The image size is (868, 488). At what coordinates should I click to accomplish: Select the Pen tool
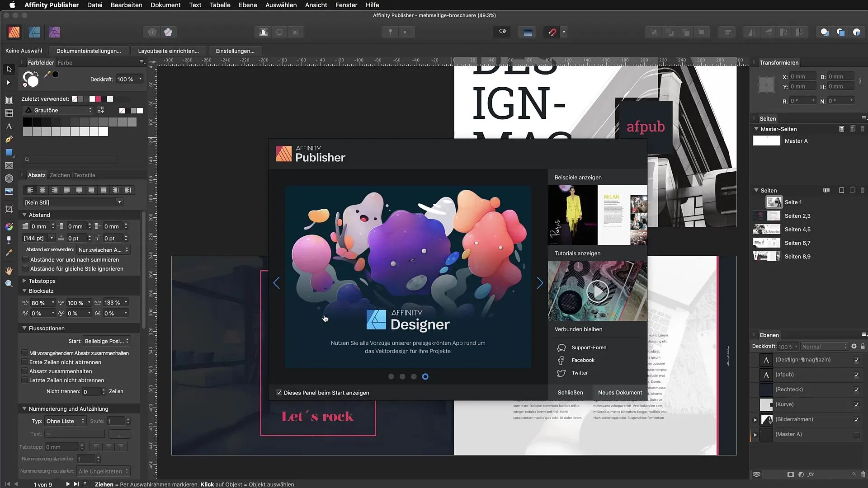(x=9, y=140)
